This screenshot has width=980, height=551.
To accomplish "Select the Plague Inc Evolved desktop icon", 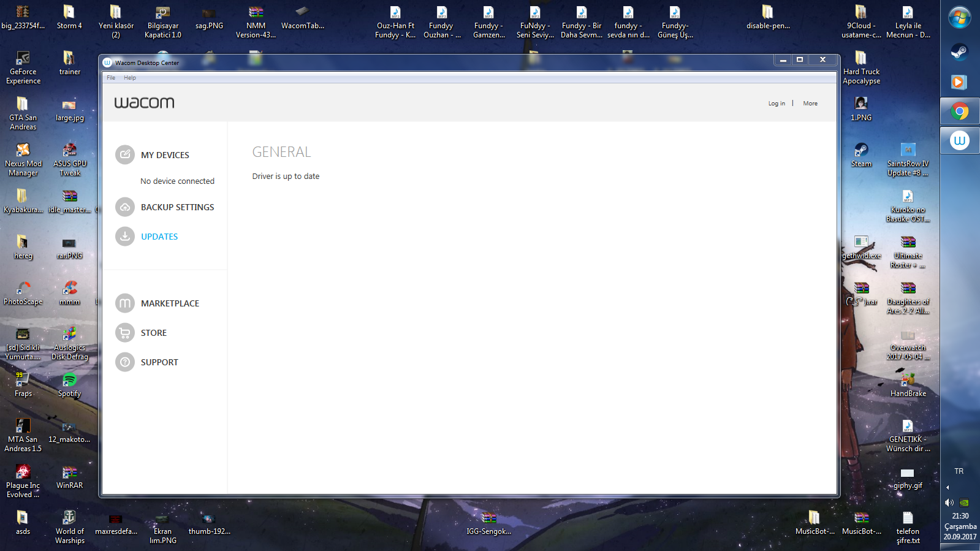I will pos(23,481).
